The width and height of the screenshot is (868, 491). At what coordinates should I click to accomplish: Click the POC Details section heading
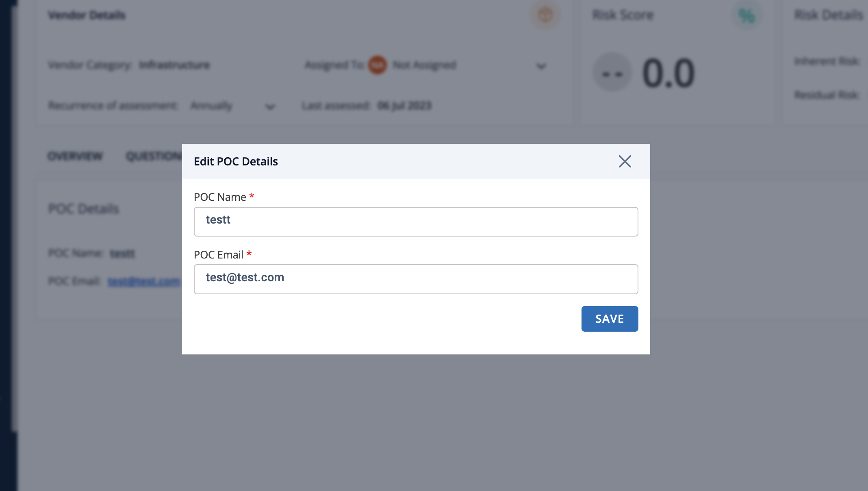tap(84, 209)
